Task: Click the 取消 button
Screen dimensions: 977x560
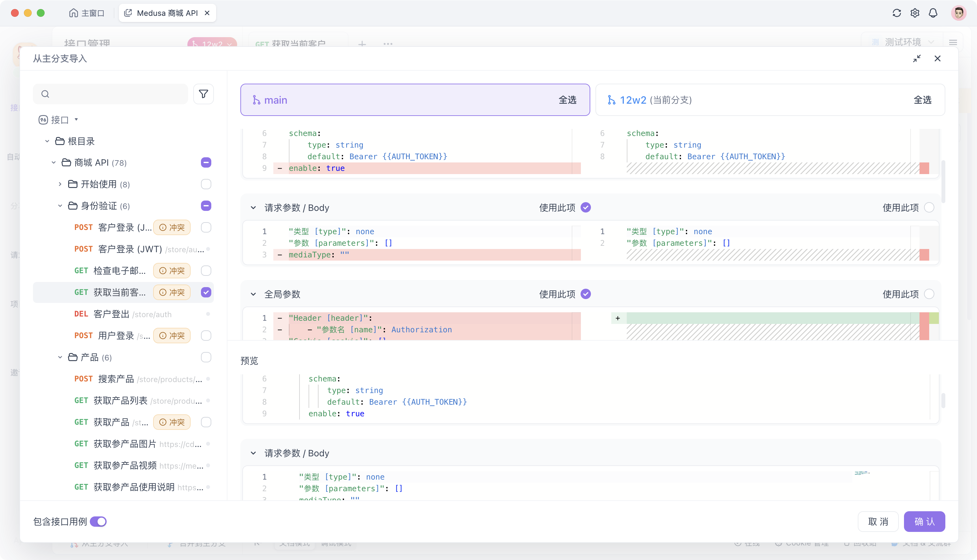Action: pyautogui.click(x=878, y=522)
